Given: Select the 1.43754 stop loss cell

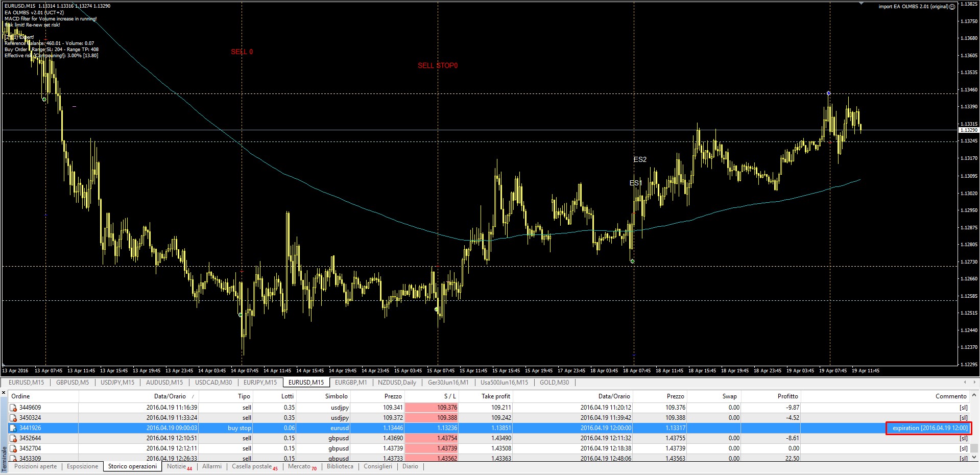Looking at the screenshot, I should click(x=432, y=438).
